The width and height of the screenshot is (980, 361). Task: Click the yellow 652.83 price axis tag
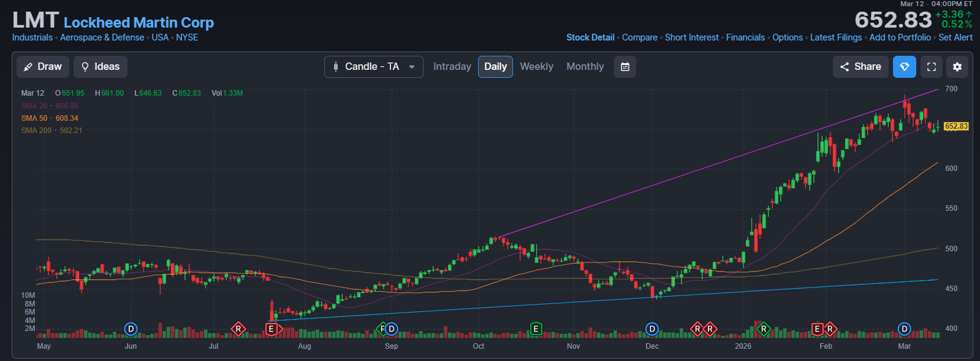click(956, 126)
